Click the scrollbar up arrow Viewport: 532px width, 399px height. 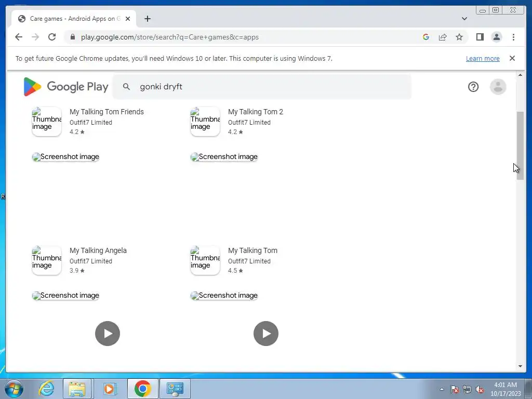point(520,75)
